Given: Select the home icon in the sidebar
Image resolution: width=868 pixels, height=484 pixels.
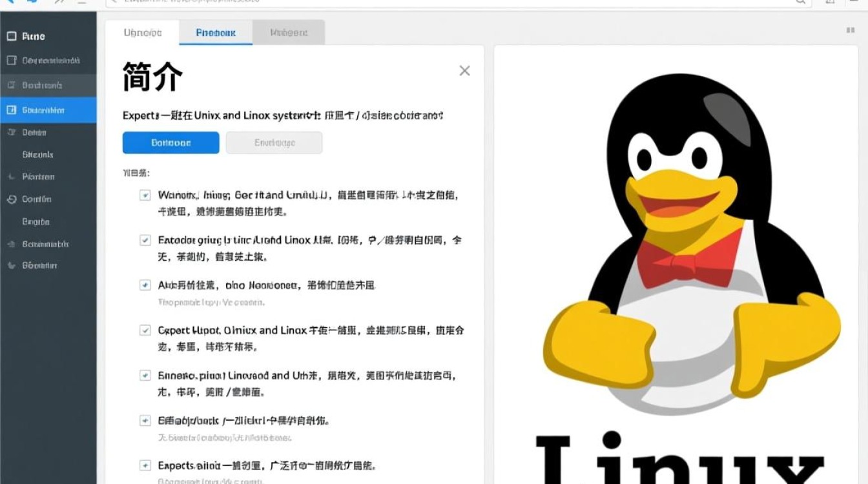Looking at the screenshot, I should pyautogui.click(x=11, y=35).
